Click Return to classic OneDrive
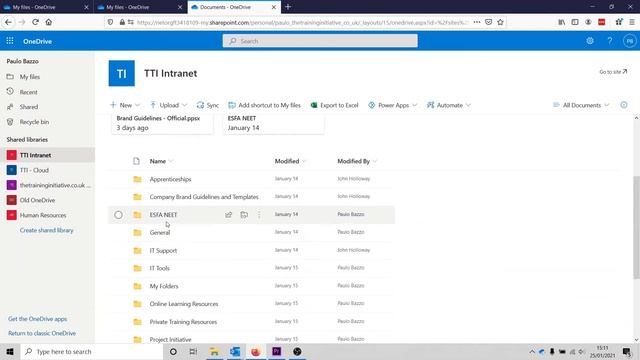Image resolution: width=640 pixels, height=360 pixels. [42, 333]
